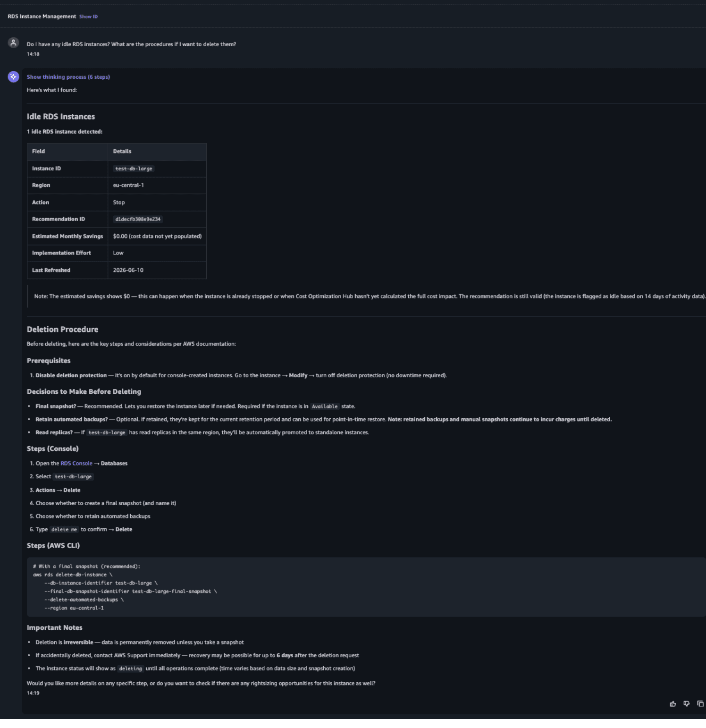The height and width of the screenshot is (728, 706).
Task: Click the thumbs up feedback icon
Action: point(672,704)
